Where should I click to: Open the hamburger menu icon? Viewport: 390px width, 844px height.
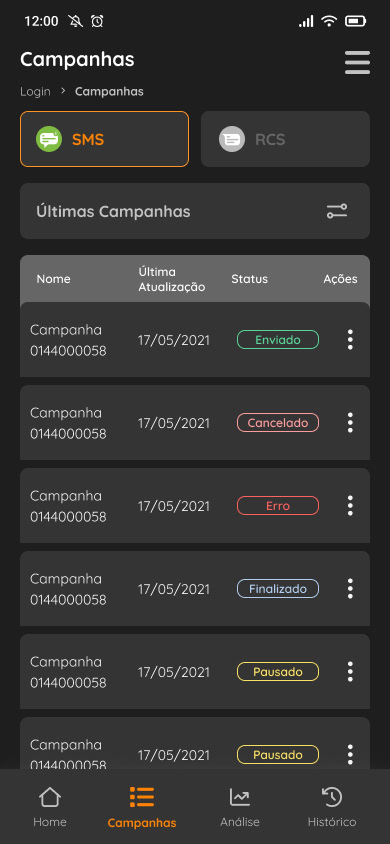tap(357, 62)
